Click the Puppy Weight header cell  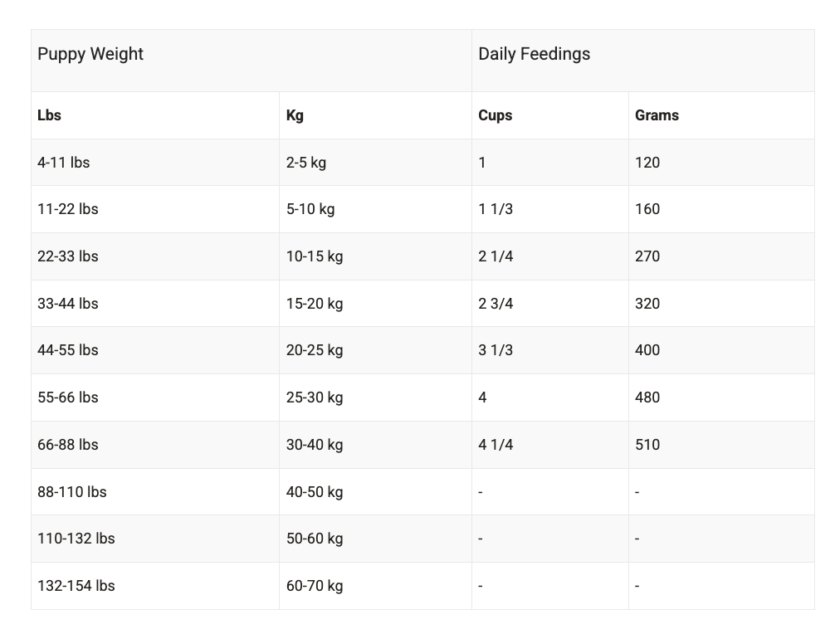point(90,54)
